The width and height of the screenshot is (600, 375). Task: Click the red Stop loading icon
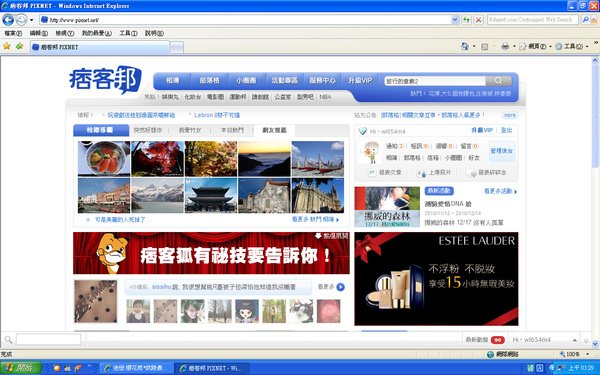click(x=478, y=20)
